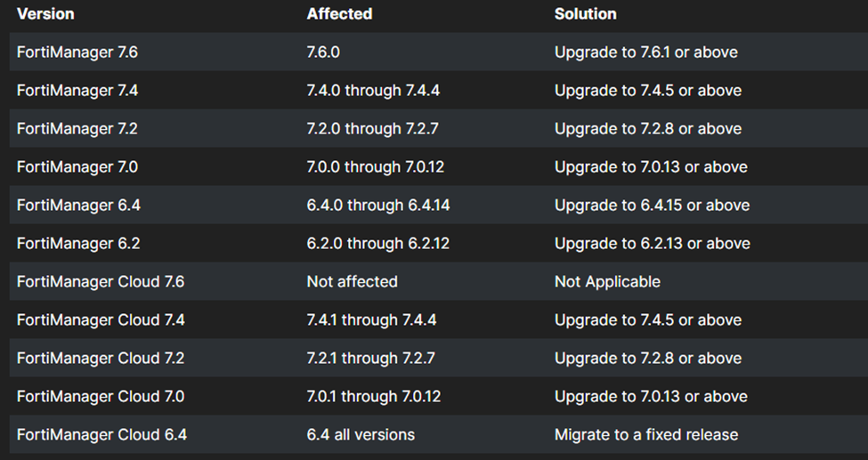Screen dimensions: 868x460
Task: Select the FortiManager 7.4 version cell
Action: (77, 90)
